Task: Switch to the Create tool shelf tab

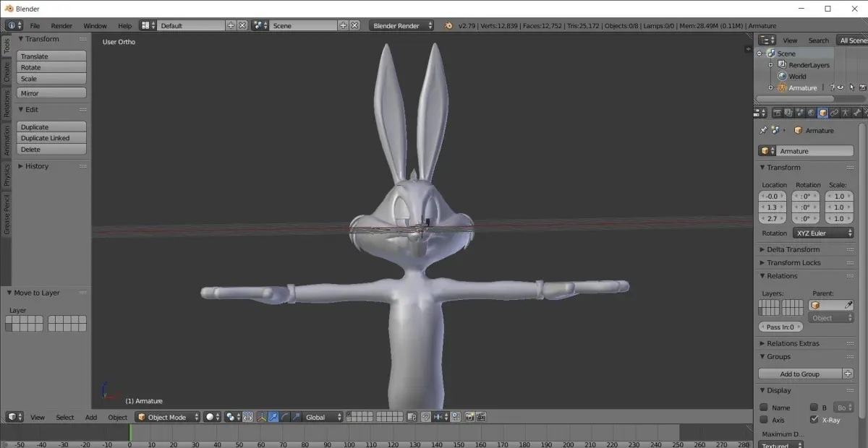Action: click(x=7, y=72)
